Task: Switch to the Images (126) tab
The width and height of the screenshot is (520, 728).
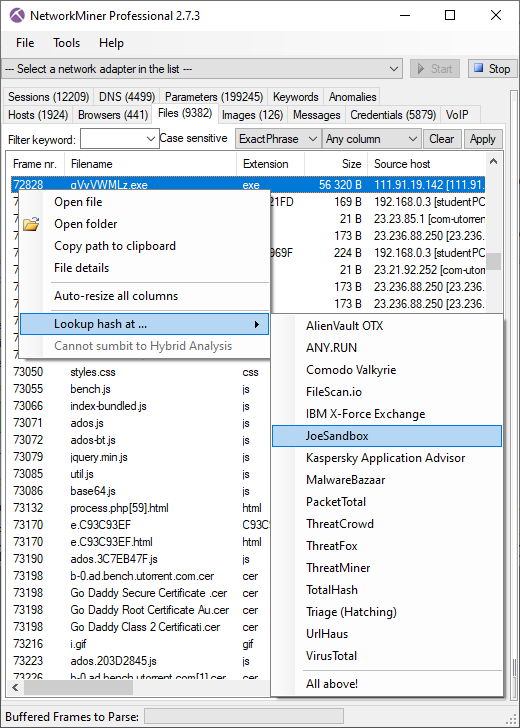Action: pyautogui.click(x=252, y=115)
